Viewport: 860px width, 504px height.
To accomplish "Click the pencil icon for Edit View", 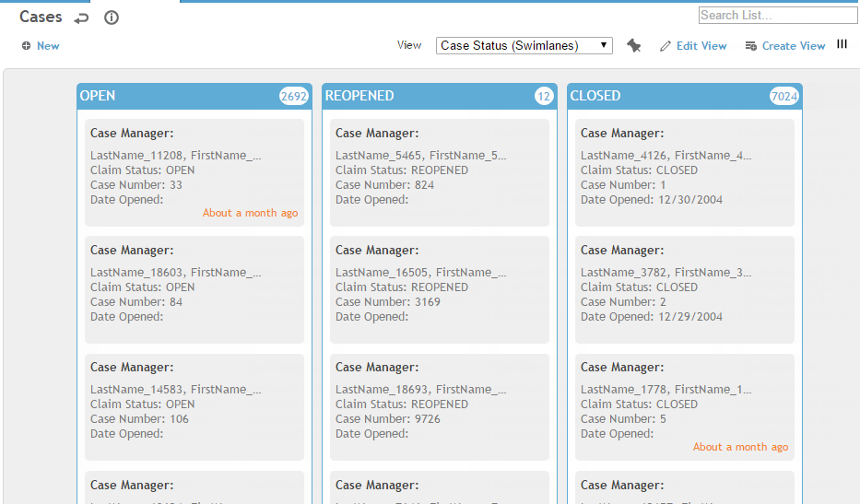I will point(666,46).
